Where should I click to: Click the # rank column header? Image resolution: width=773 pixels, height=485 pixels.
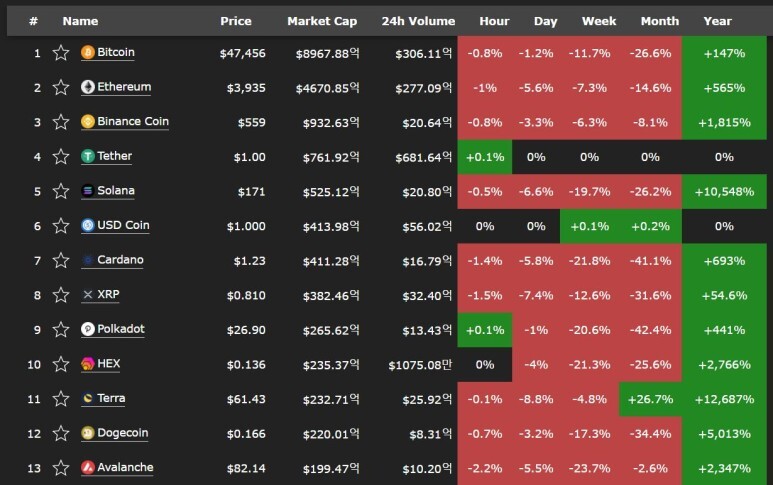tap(34, 21)
